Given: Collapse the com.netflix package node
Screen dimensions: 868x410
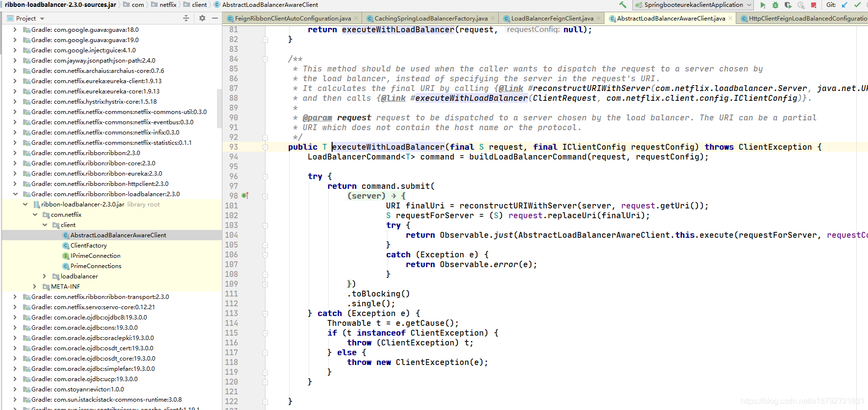Looking at the screenshot, I should coord(35,215).
